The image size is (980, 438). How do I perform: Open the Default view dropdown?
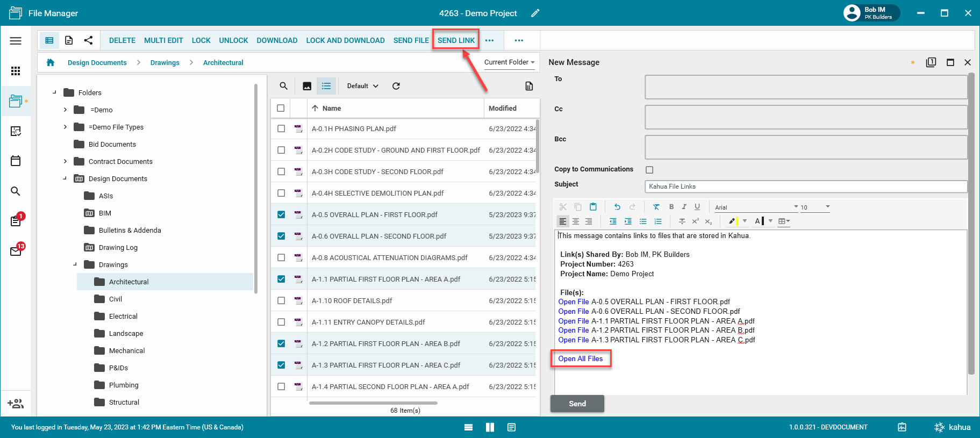click(x=363, y=86)
